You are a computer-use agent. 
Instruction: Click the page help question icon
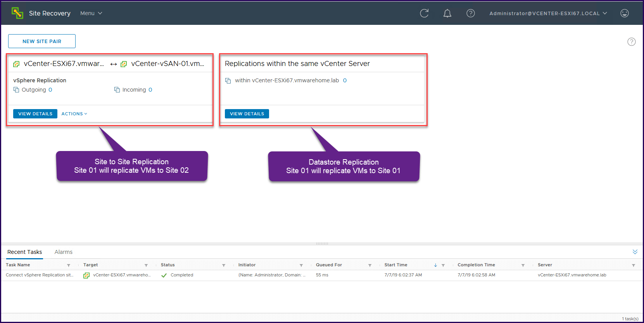point(632,42)
